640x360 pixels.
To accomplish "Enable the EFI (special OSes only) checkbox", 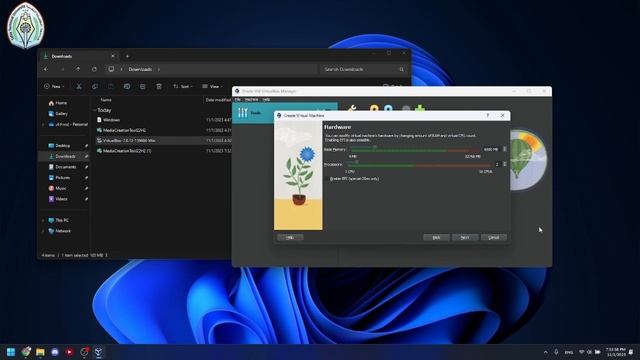I will click(x=327, y=179).
